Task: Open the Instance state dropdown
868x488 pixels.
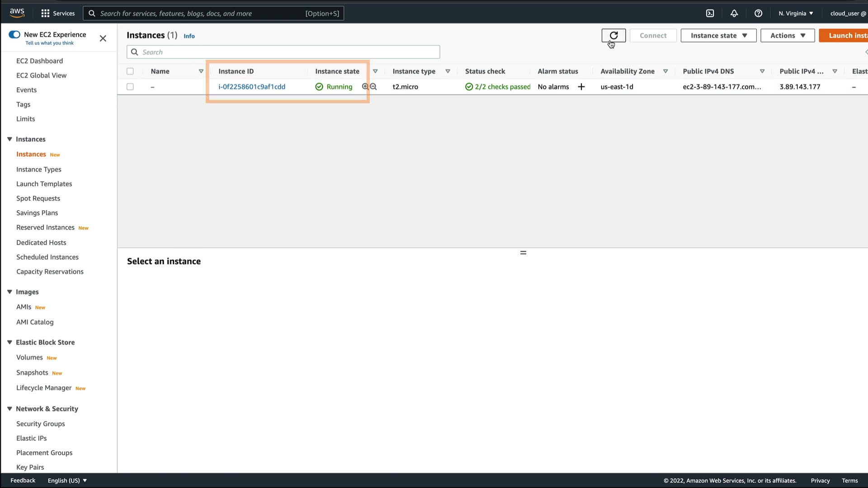Action: pos(718,35)
